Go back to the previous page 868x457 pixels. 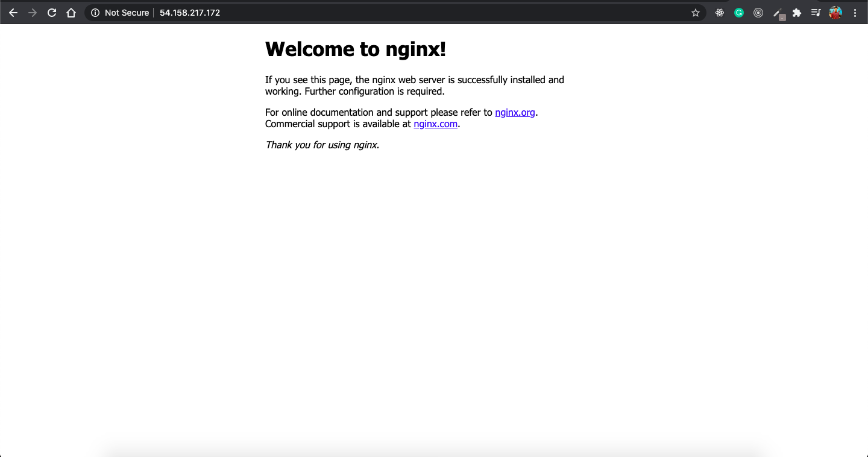(13, 13)
